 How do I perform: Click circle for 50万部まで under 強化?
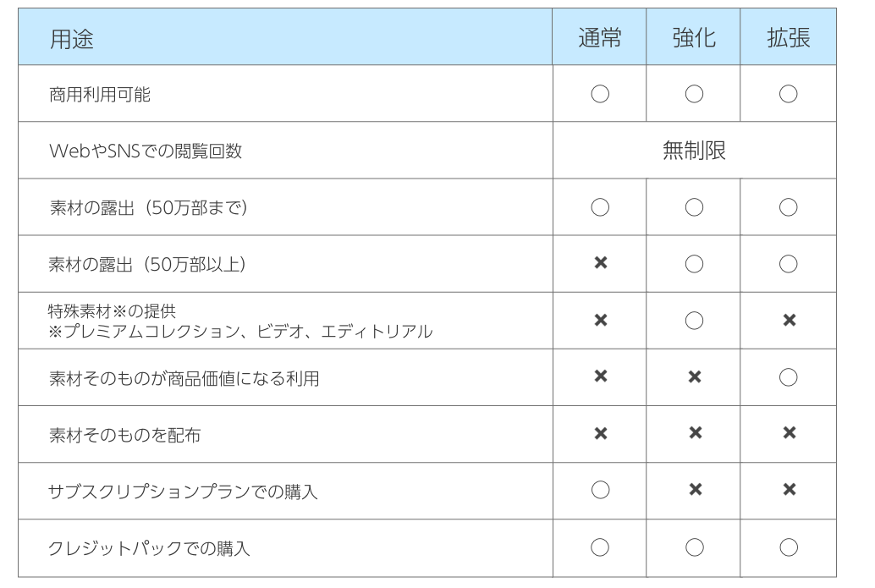pyautogui.click(x=694, y=207)
